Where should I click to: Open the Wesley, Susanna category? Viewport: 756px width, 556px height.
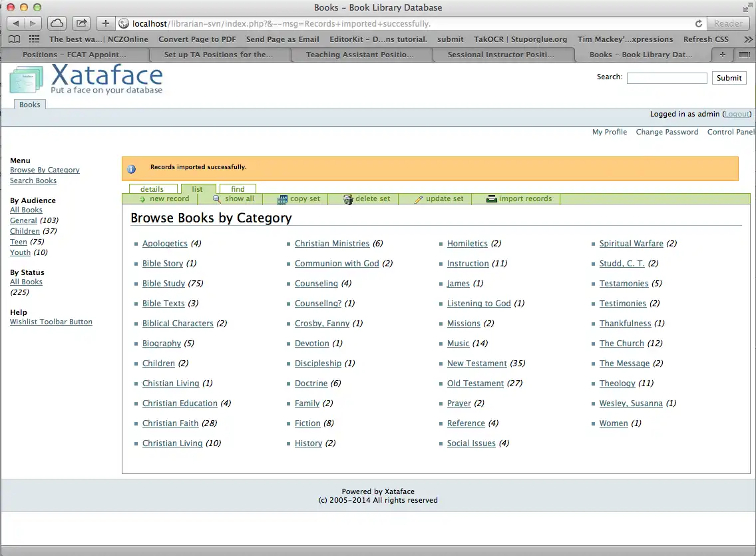pos(631,403)
